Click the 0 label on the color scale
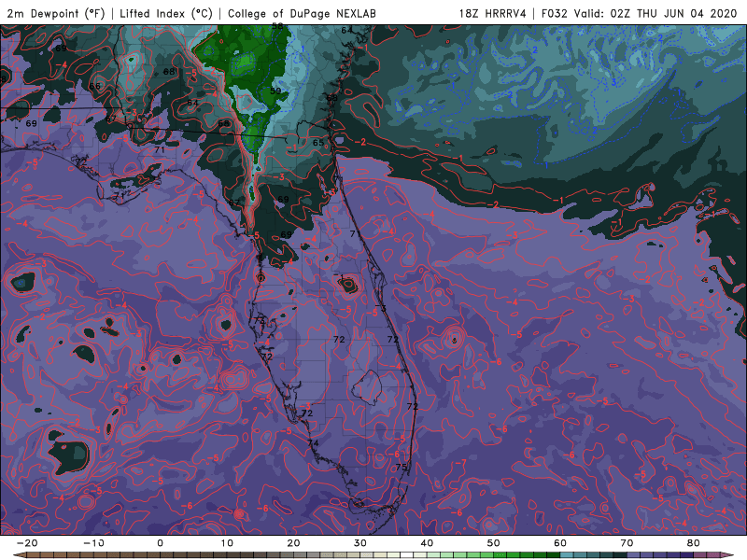This screenshot has height=560, width=747. click(x=160, y=543)
